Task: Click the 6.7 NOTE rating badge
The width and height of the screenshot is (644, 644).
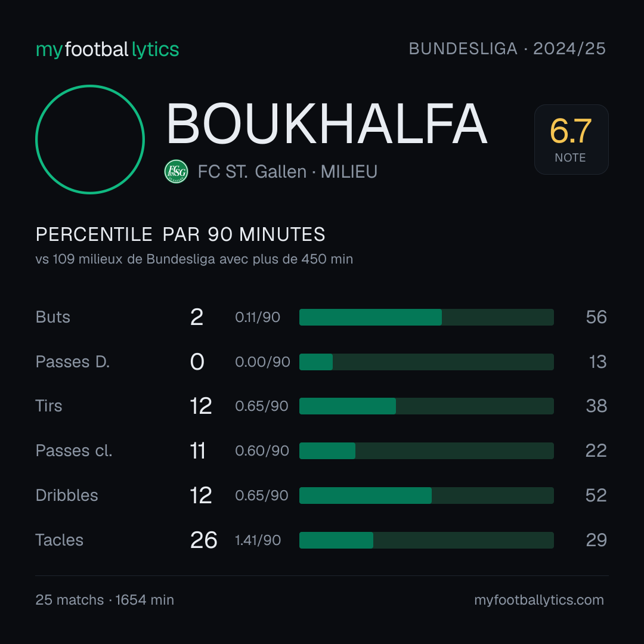Action: tap(571, 140)
